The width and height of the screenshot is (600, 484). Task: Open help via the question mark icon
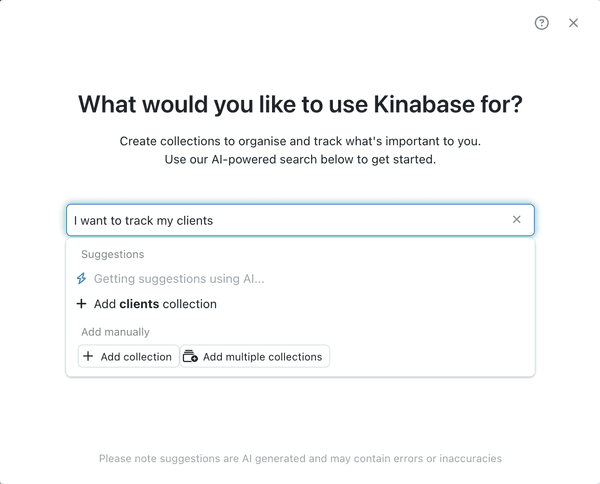coord(541,23)
